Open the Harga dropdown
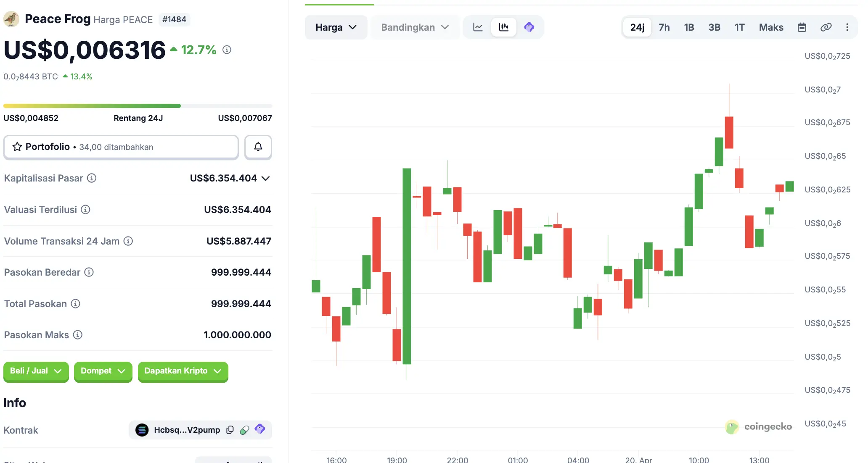Image resolution: width=868 pixels, height=463 pixels. pyautogui.click(x=336, y=27)
